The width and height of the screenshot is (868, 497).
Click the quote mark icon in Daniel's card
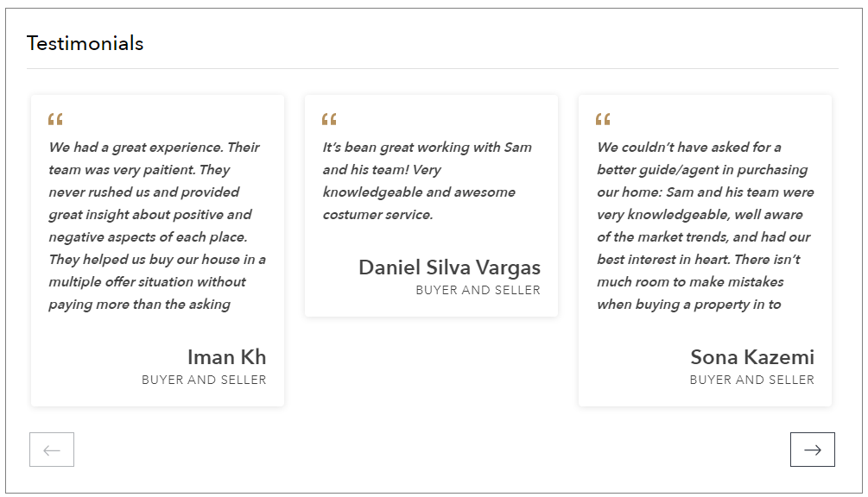pyautogui.click(x=329, y=119)
